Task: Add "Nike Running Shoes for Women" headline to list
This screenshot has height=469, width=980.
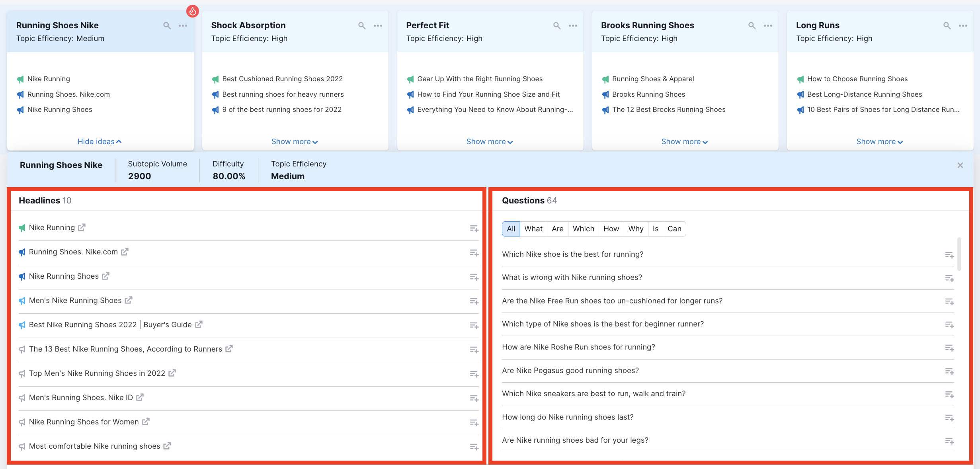Action: [x=474, y=423]
